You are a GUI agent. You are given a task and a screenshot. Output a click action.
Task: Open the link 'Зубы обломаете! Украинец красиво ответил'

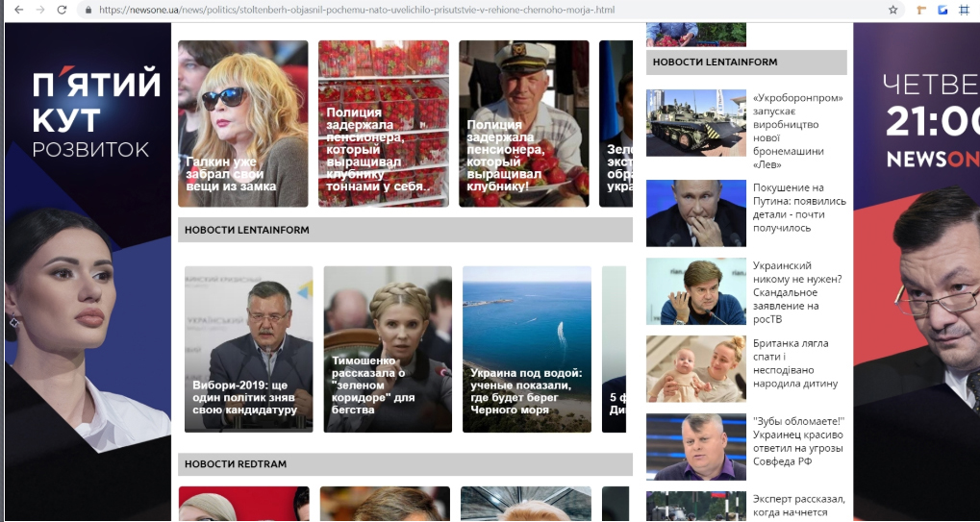tap(798, 441)
